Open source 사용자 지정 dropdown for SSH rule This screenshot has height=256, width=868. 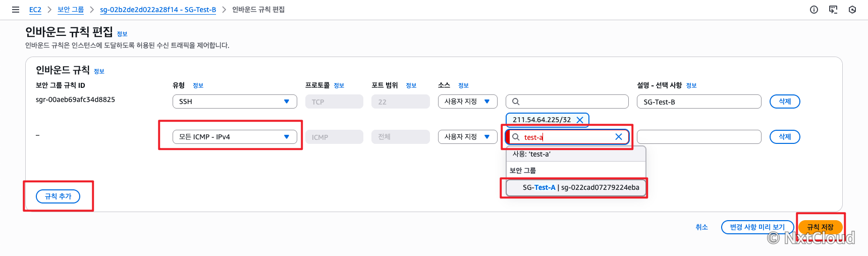point(467,101)
